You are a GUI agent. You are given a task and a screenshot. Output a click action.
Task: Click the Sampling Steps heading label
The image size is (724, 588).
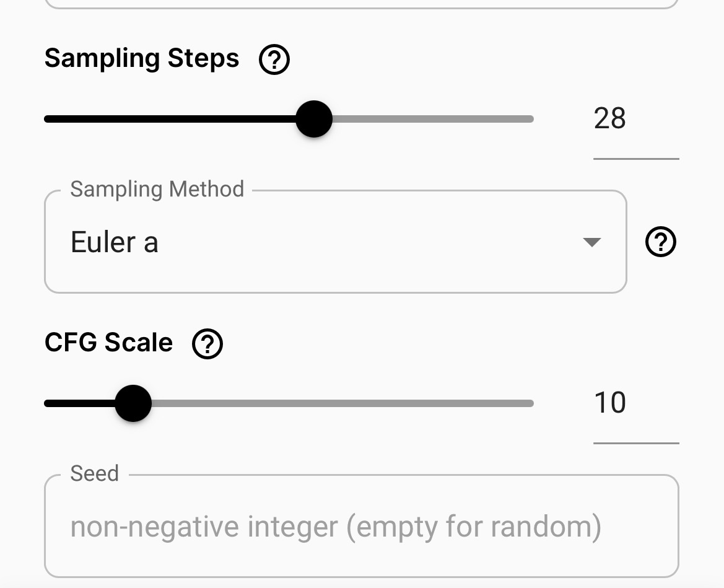142,59
